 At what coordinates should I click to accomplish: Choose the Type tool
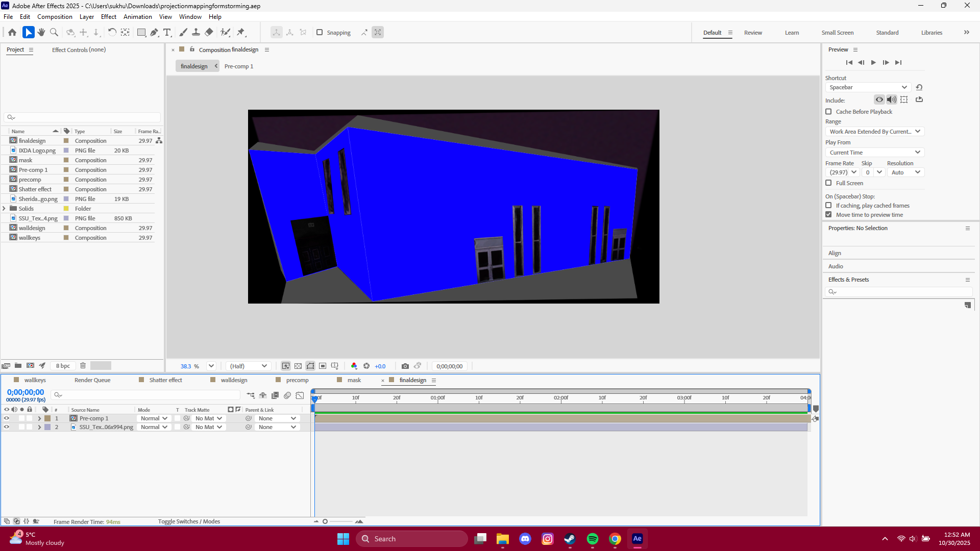[167, 32]
